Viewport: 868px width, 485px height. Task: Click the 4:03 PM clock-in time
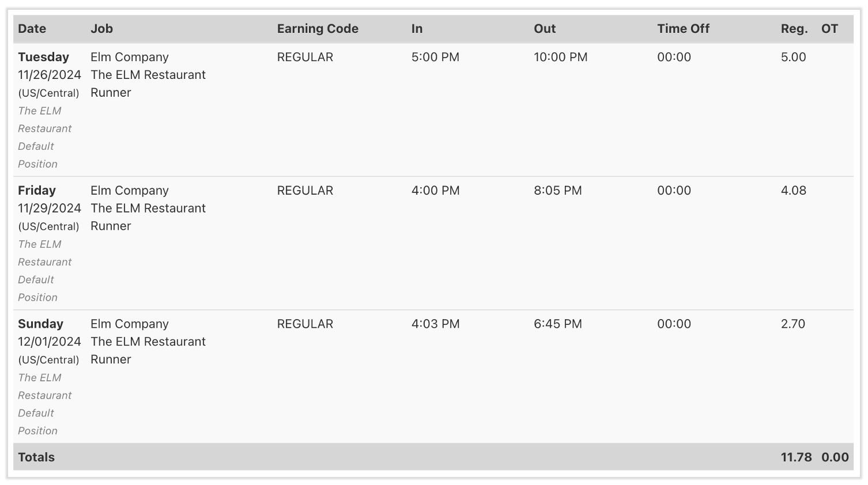pyautogui.click(x=435, y=324)
